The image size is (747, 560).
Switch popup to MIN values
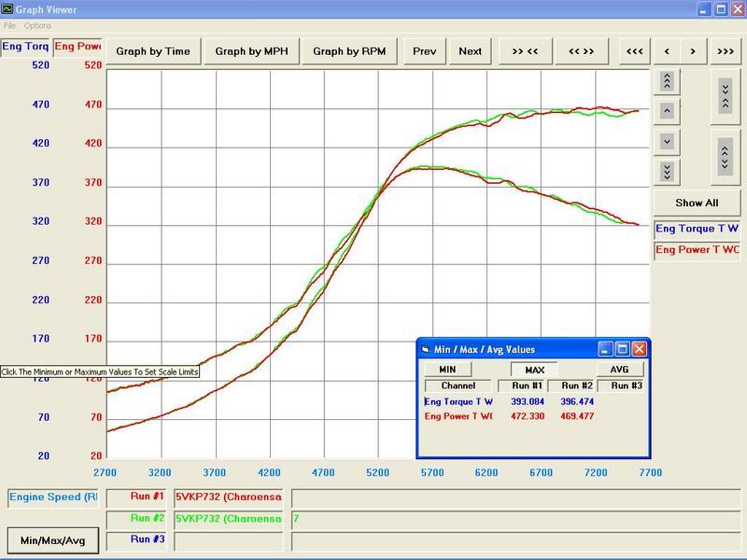447,369
